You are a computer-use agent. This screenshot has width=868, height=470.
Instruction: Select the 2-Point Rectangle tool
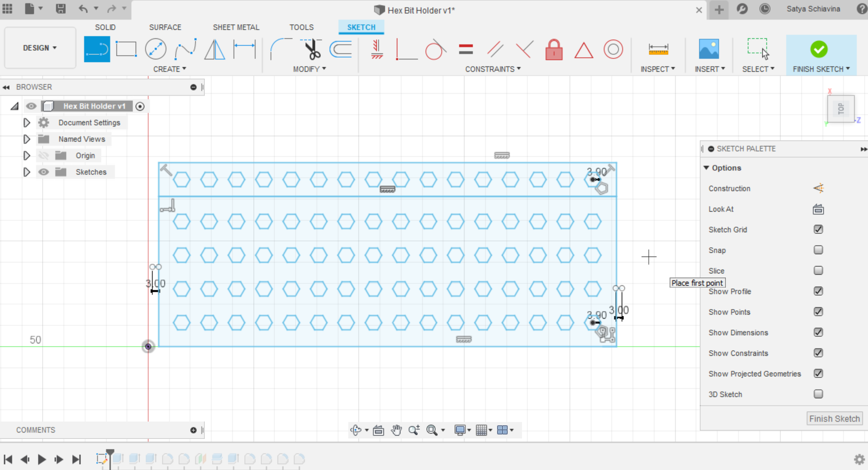click(126, 48)
